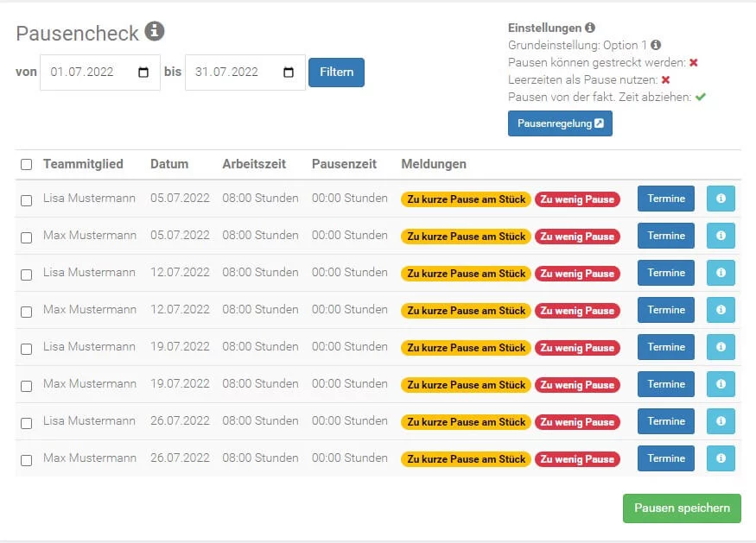
Task: Open info button for Lisa Mustermann 19.07.2022
Action: pyautogui.click(x=721, y=347)
